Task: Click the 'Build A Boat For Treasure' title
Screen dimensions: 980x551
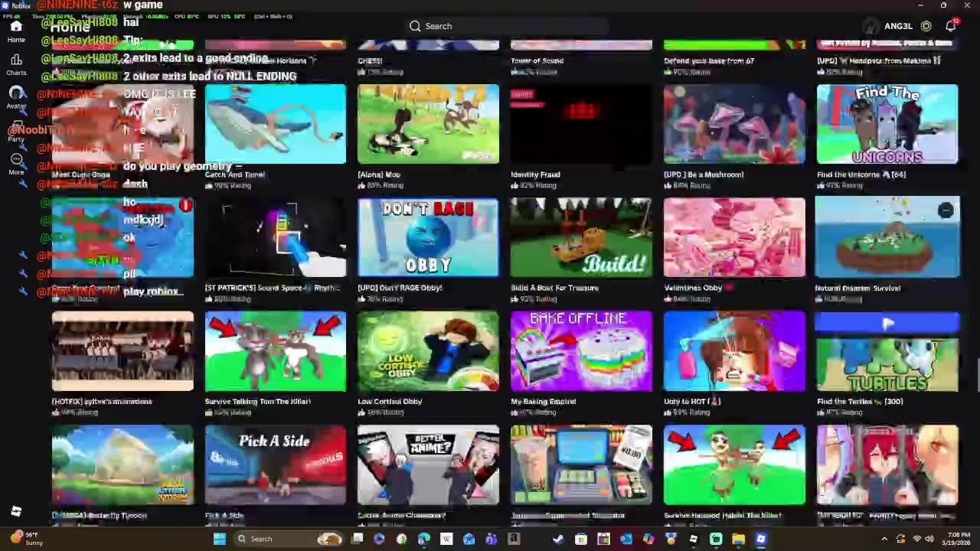Action: (554, 288)
